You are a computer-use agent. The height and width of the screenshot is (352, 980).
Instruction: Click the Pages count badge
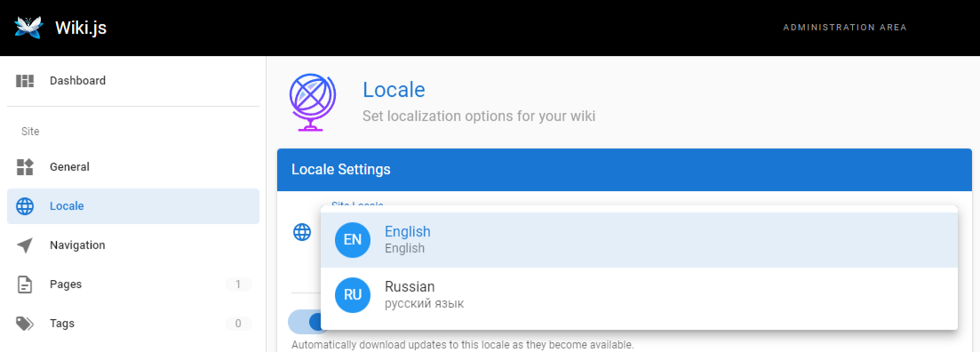point(238,284)
